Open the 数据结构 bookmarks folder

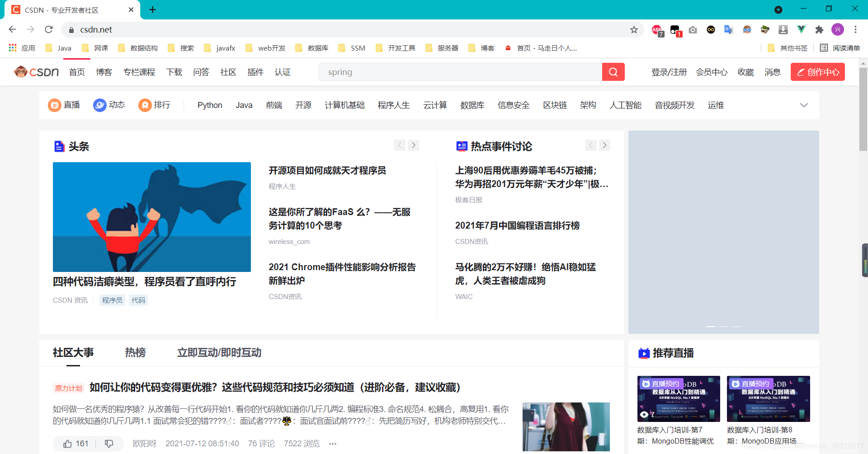(x=138, y=48)
